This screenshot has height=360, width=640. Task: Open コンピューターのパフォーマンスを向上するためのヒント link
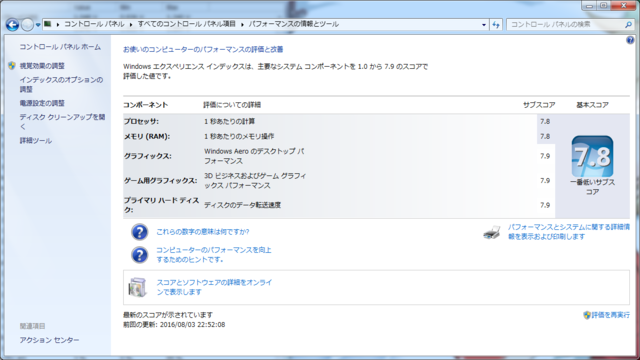pyautogui.click(x=214, y=255)
